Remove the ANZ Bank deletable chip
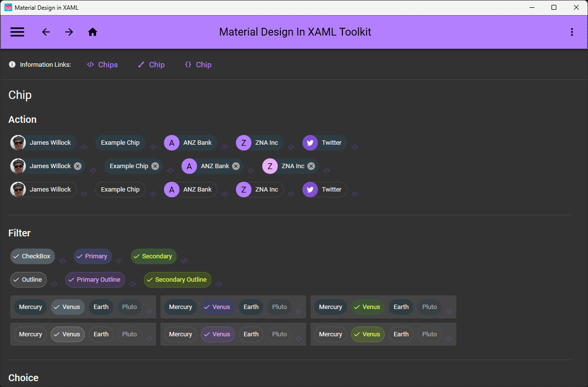Image resolution: width=588 pixels, height=387 pixels. point(236,166)
